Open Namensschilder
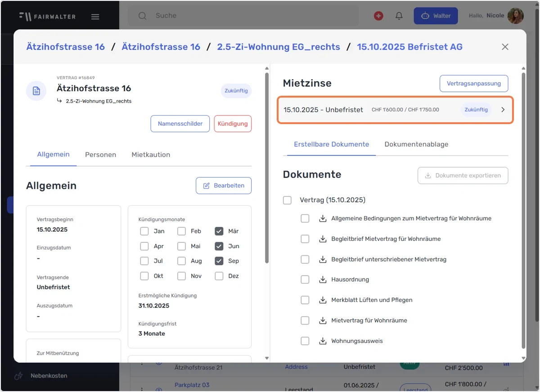 [x=180, y=124]
